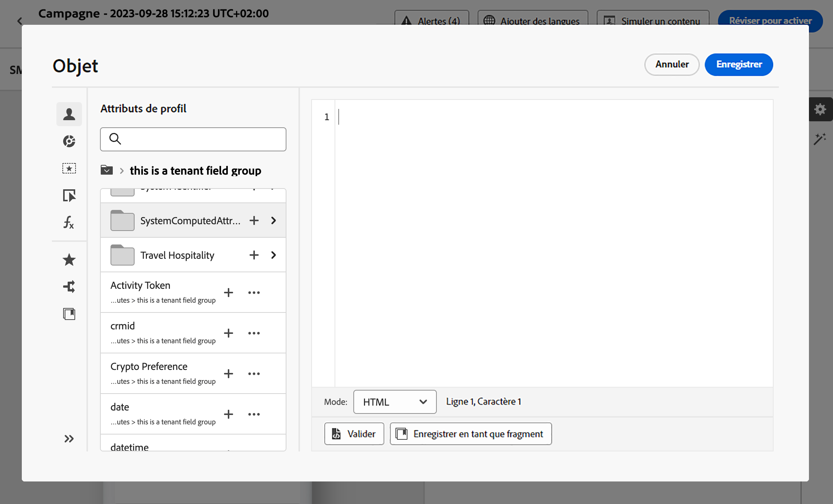This screenshot has width=833, height=504.
Task: Add the Activity Token attribute with plus
Action: point(229,293)
